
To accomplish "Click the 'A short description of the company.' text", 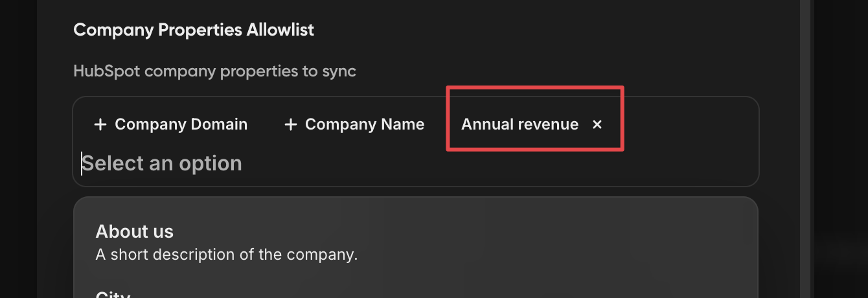I will point(227,255).
